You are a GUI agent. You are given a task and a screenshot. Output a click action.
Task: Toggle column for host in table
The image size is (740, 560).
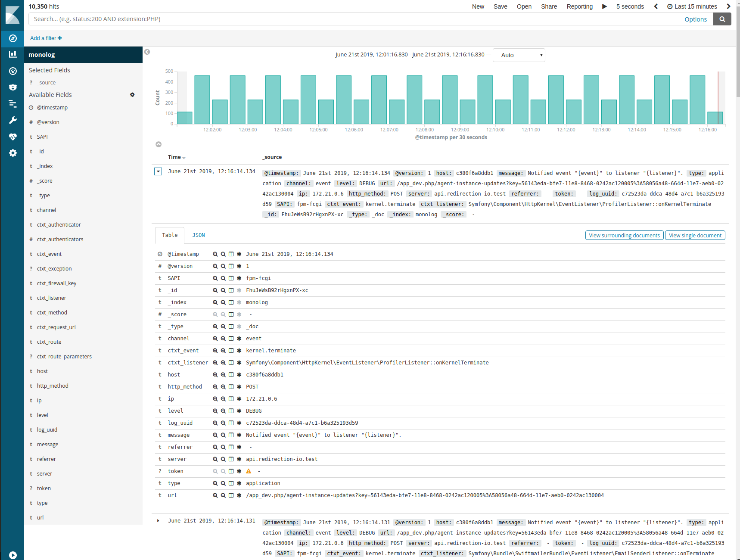[x=231, y=375]
